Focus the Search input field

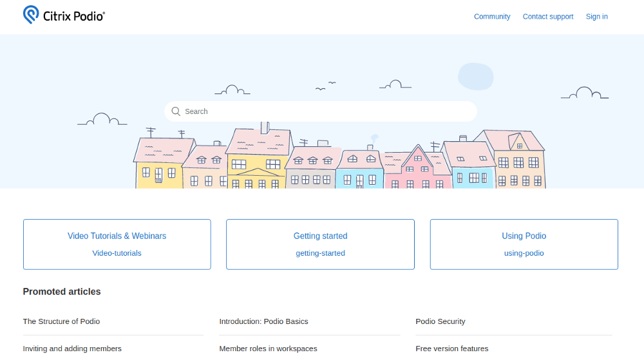pyautogui.click(x=321, y=111)
